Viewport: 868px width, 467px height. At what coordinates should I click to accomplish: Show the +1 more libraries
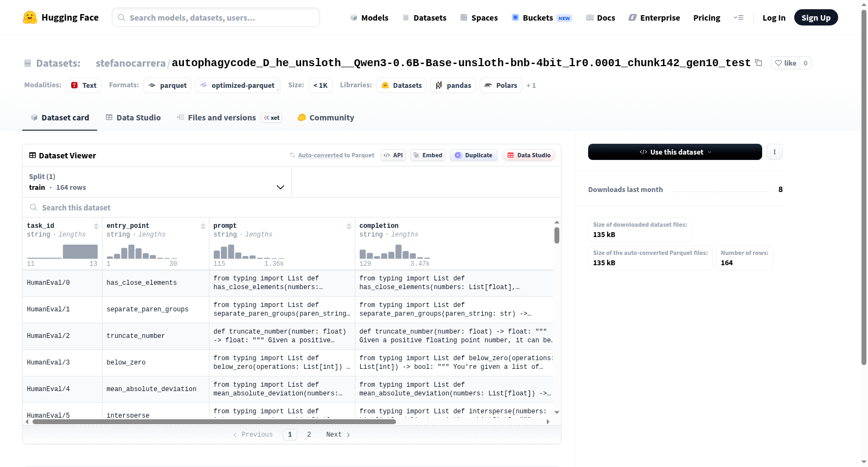[531, 85]
